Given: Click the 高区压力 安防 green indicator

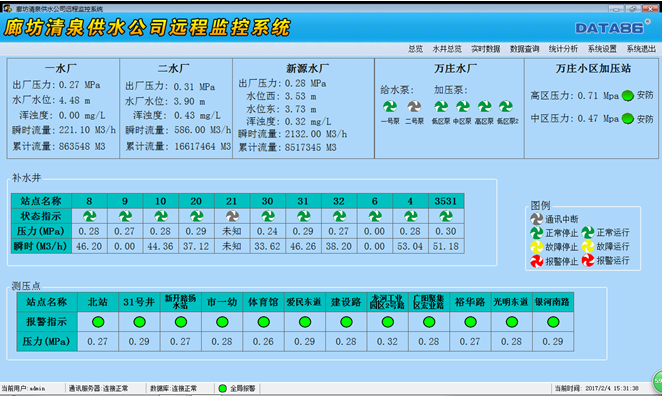Looking at the screenshot, I should point(627,96).
